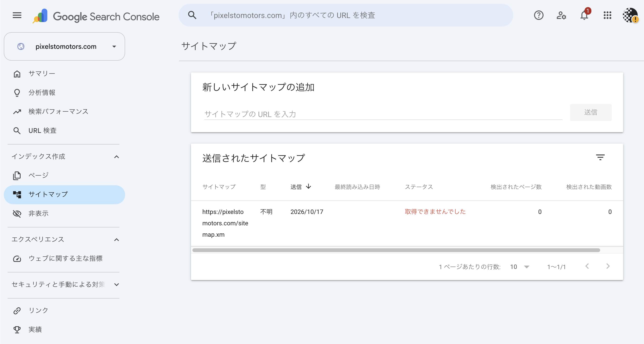Click the ステータス column header

click(419, 187)
